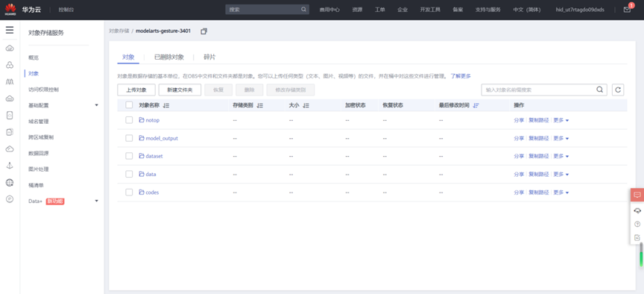Click the edit note icon on the right edge

[x=637, y=238]
